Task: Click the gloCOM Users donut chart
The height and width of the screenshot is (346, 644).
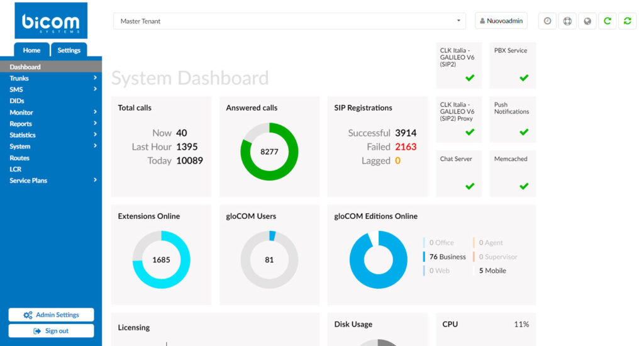Action: tap(269, 260)
